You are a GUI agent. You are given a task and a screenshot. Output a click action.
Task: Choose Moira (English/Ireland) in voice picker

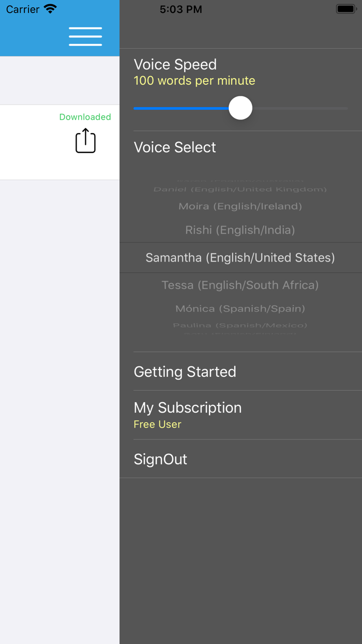click(x=240, y=206)
